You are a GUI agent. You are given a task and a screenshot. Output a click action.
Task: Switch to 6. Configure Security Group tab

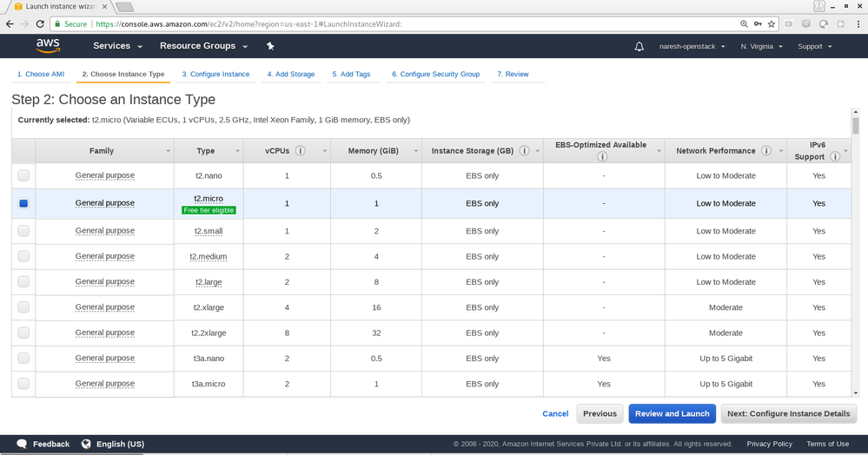(x=435, y=75)
